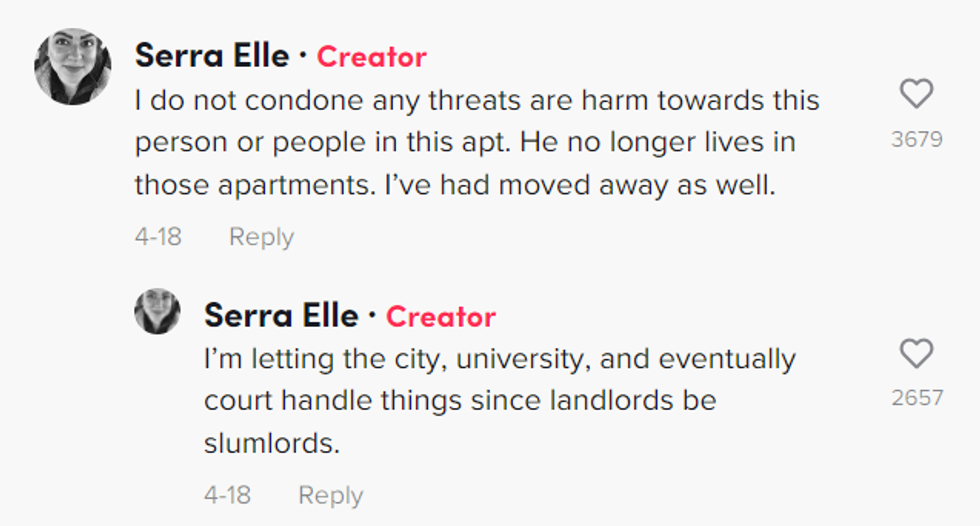The width and height of the screenshot is (980, 526).
Task: Reply to the 'landlords be slumlords' comment
Action: (330, 495)
